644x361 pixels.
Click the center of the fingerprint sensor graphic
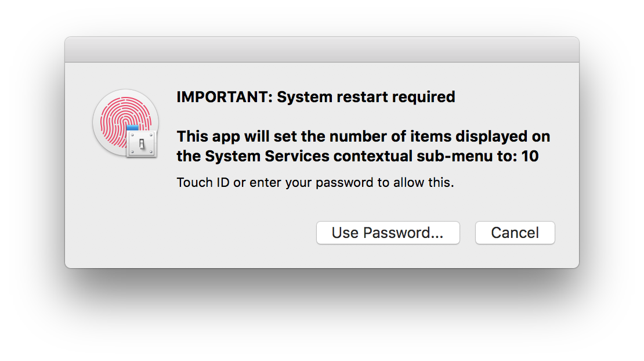pyautogui.click(x=126, y=122)
